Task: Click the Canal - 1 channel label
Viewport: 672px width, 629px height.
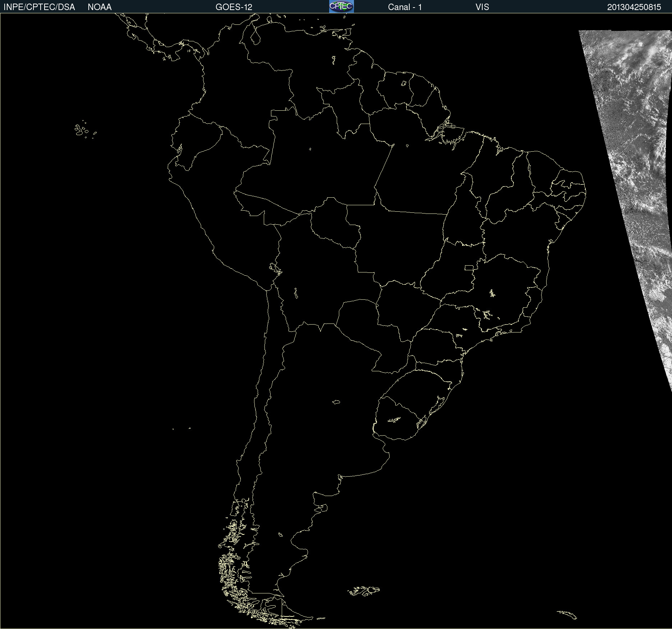Action: tap(405, 7)
